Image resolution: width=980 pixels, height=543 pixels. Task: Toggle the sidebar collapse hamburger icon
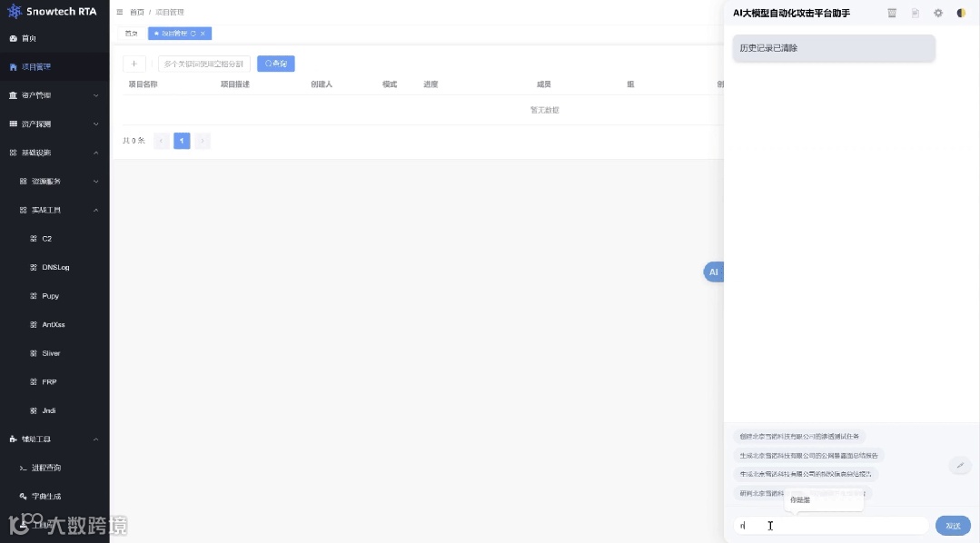point(119,12)
